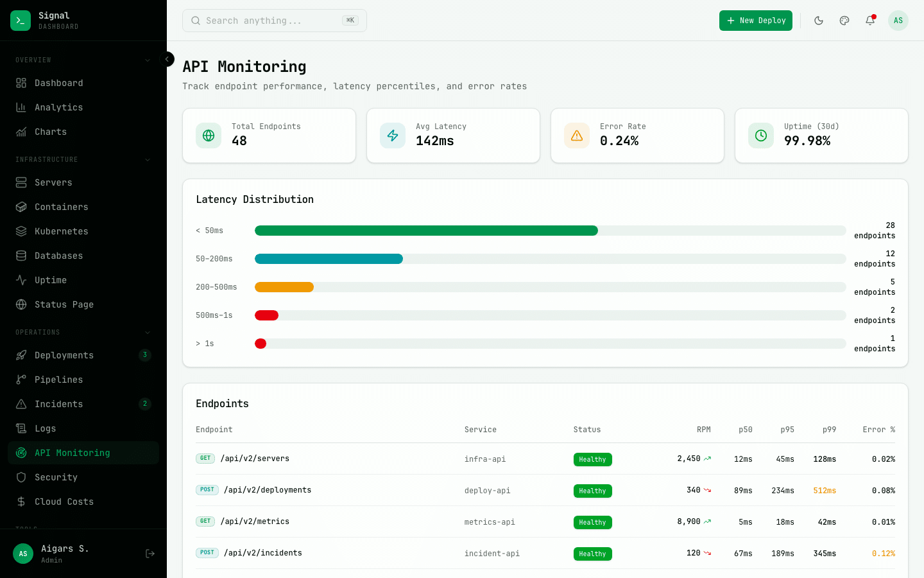
Task: Click the 500ms-1s latency bar
Action: (x=266, y=315)
